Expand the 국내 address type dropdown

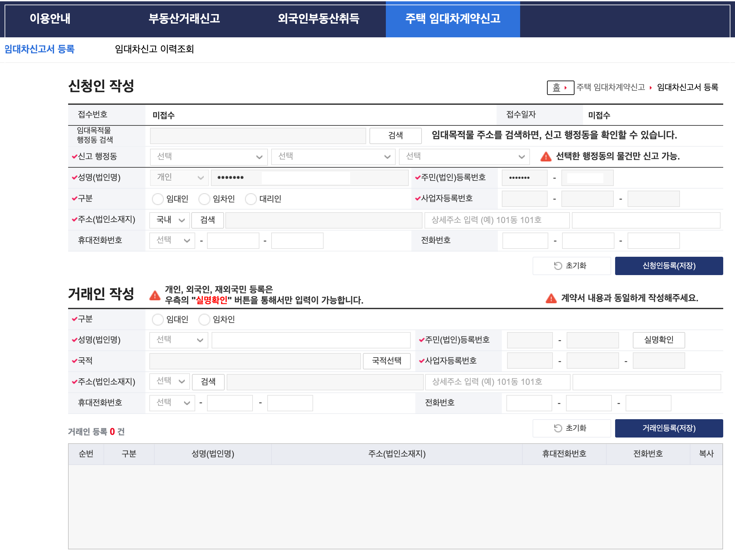pos(170,220)
